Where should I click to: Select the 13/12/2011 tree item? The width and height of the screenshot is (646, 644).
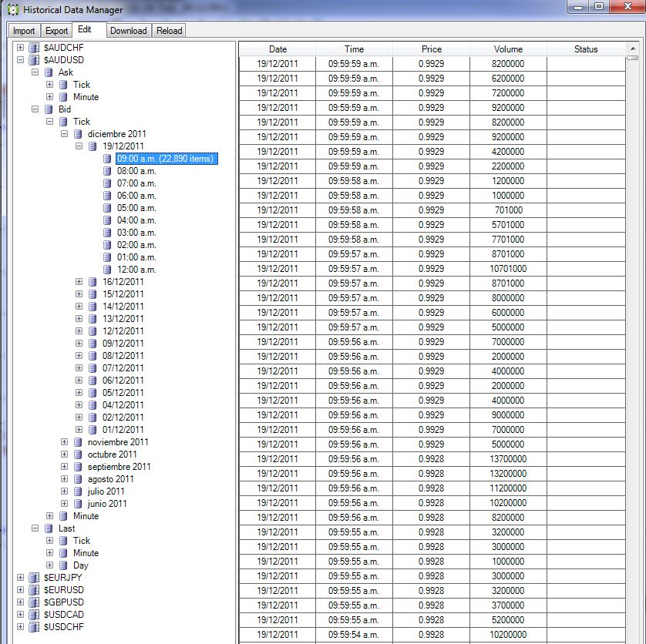pyautogui.click(x=123, y=319)
